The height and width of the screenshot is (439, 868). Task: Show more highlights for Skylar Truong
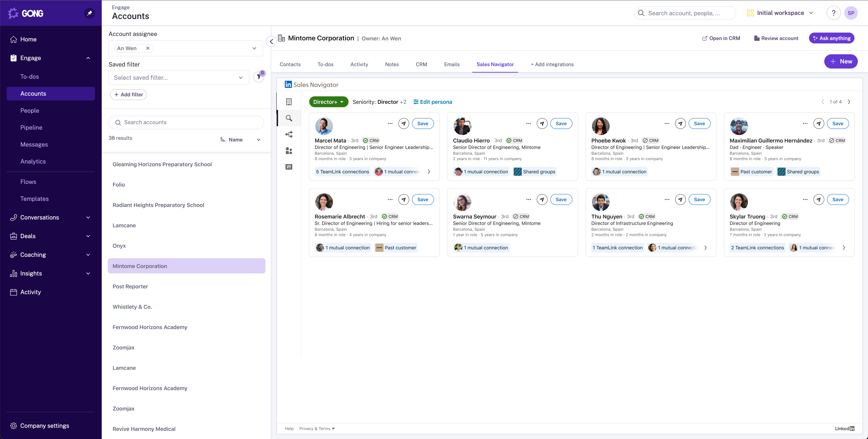pos(844,247)
